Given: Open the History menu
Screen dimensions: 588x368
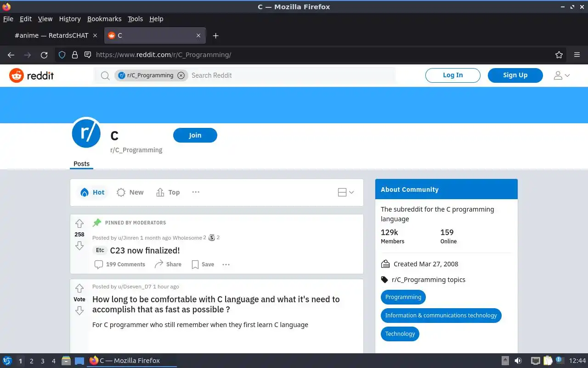Looking at the screenshot, I should point(70,19).
